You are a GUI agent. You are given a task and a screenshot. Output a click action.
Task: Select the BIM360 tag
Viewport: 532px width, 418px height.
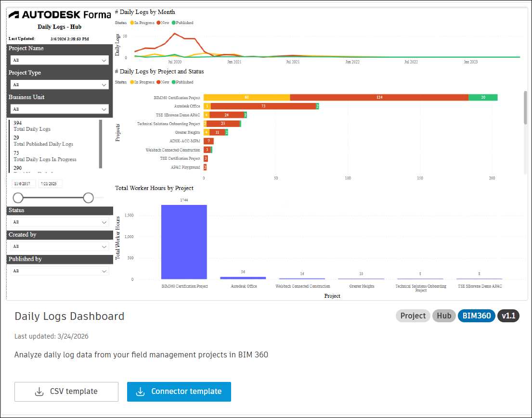click(x=476, y=316)
